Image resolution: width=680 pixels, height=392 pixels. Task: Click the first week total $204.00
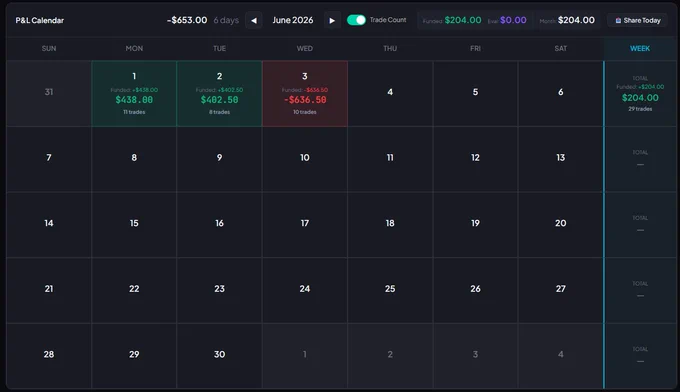(x=640, y=98)
